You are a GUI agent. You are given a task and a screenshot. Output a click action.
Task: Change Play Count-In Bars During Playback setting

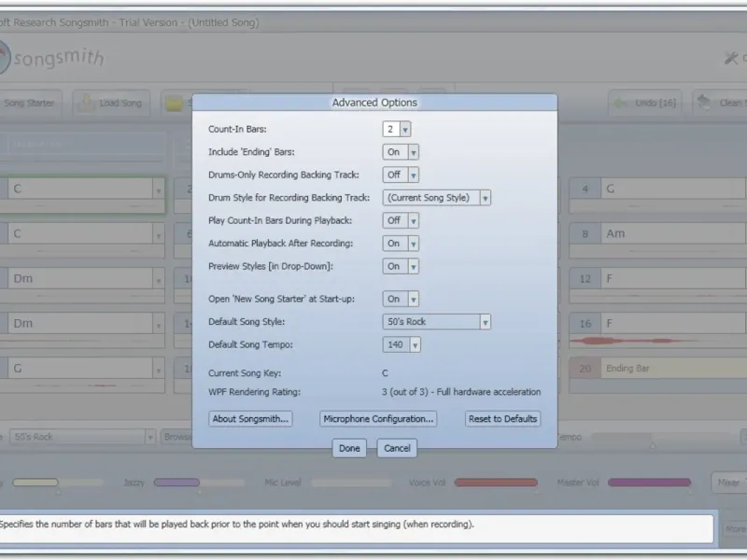(401, 220)
